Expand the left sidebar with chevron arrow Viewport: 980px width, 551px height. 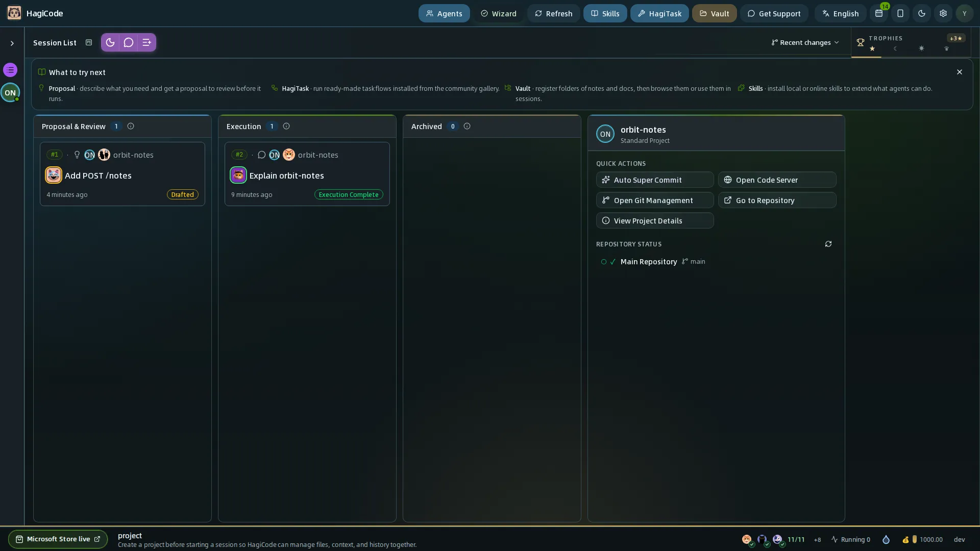(x=12, y=43)
